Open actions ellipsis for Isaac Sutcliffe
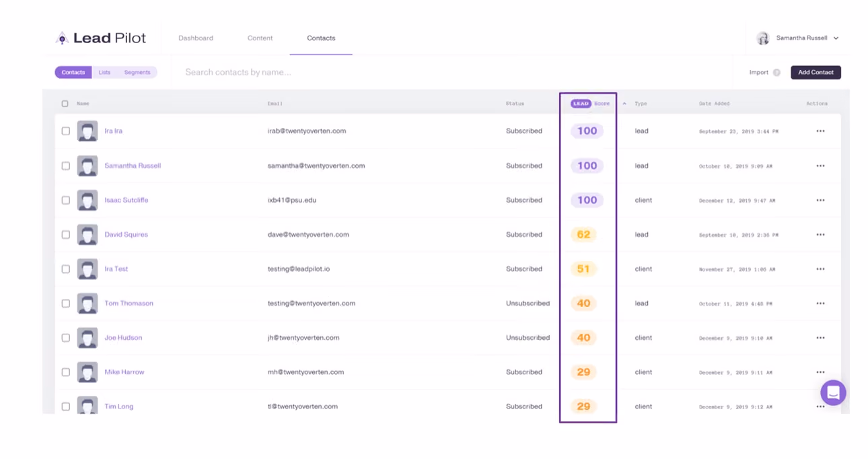Image resolution: width=868 pixels, height=459 pixels. (820, 201)
